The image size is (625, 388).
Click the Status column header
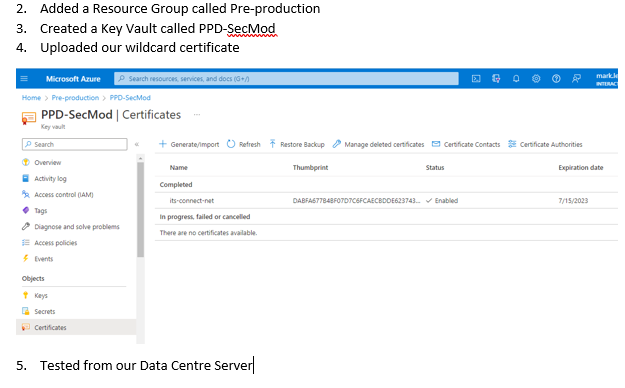pyautogui.click(x=435, y=167)
